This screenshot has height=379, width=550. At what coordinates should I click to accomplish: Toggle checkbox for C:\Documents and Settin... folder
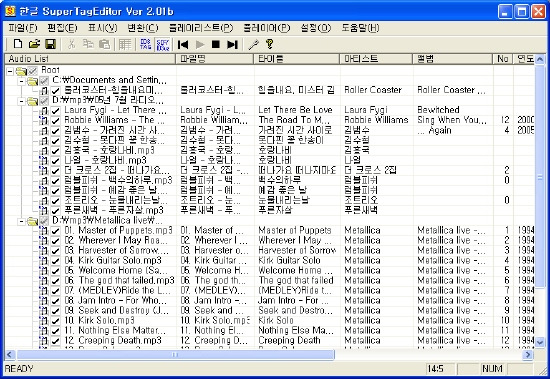pyautogui.click(x=44, y=81)
